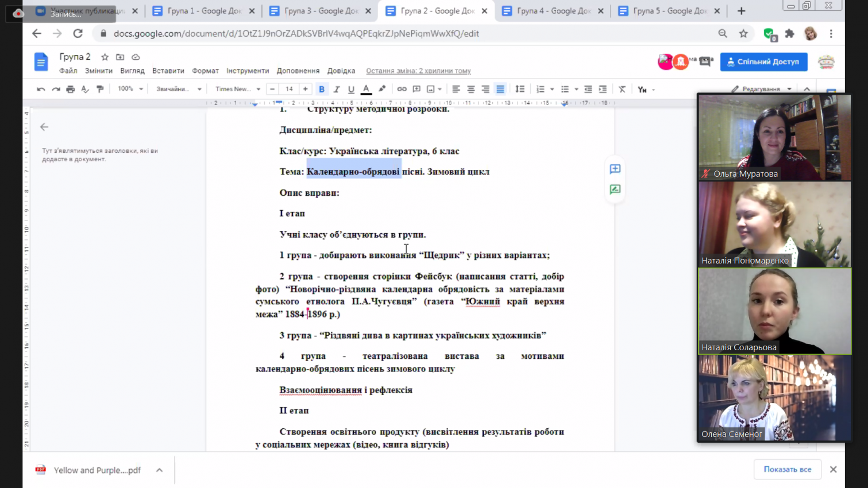Screen dimensions: 868x488
Task: Center align text
Action: pyautogui.click(x=471, y=90)
